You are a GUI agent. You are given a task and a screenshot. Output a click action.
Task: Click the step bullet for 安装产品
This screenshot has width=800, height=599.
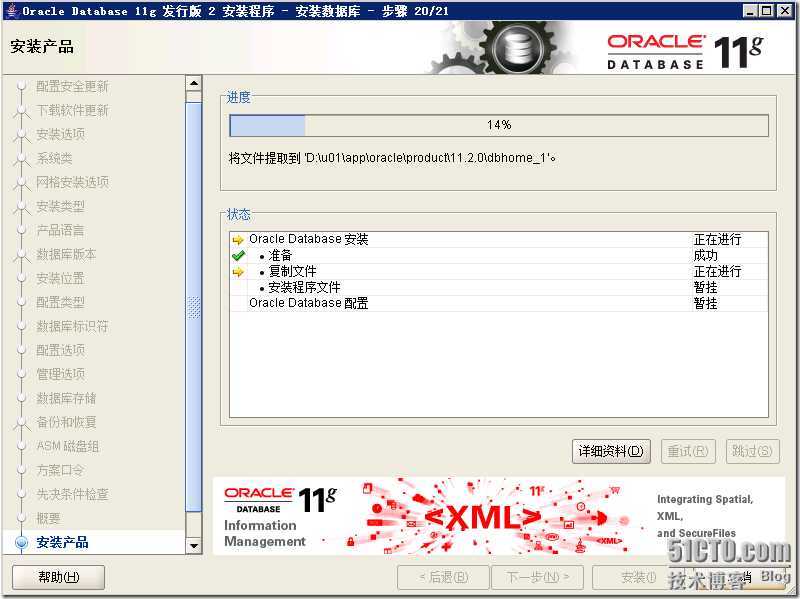pyautogui.click(x=21, y=542)
